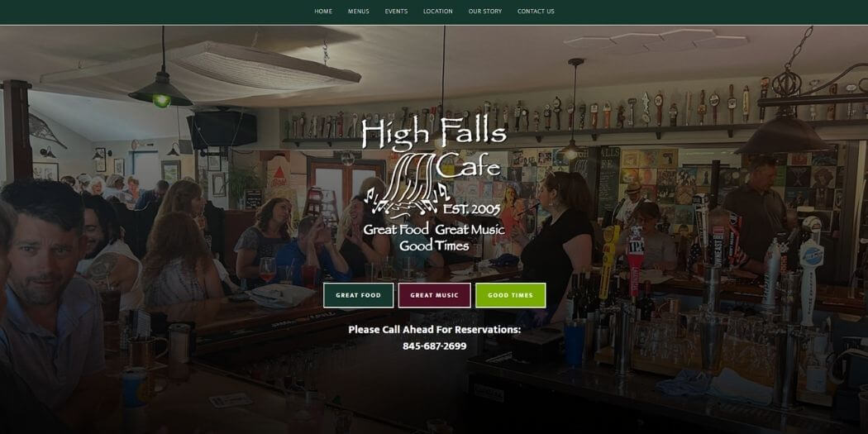Image resolution: width=868 pixels, height=434 pixels.
Task: Click the 'Great Food Great Music' tagline line
Action: tap(434, 229)
